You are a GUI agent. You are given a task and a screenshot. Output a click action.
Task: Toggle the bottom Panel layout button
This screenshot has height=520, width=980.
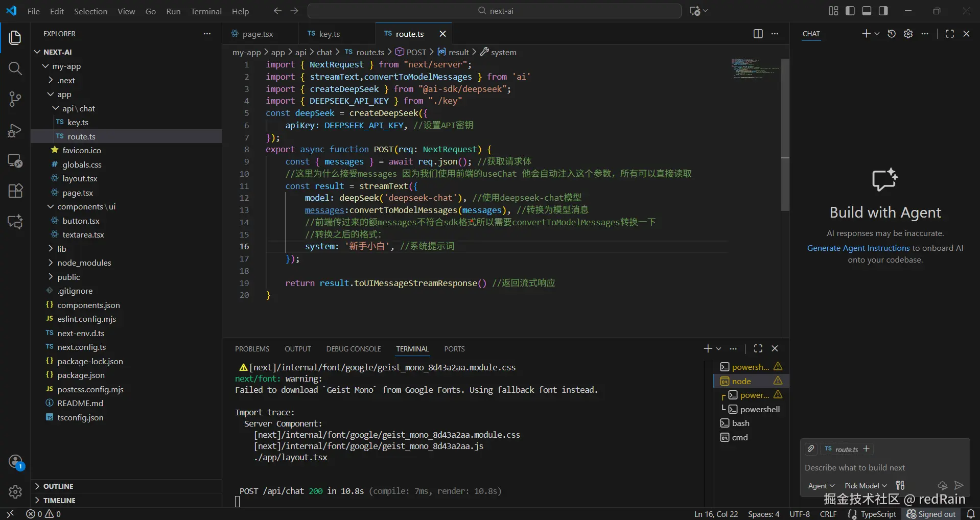(x=867, y=11)
